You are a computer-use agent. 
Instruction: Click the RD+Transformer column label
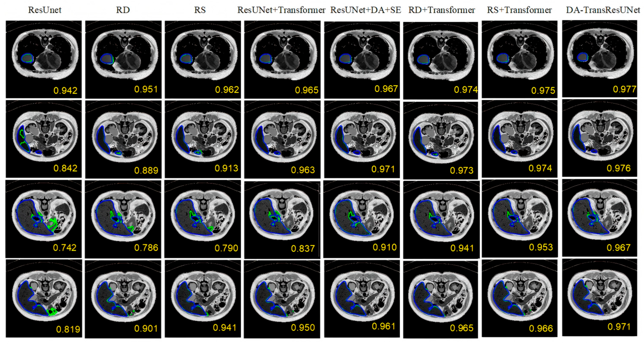[x=441, y=10]
